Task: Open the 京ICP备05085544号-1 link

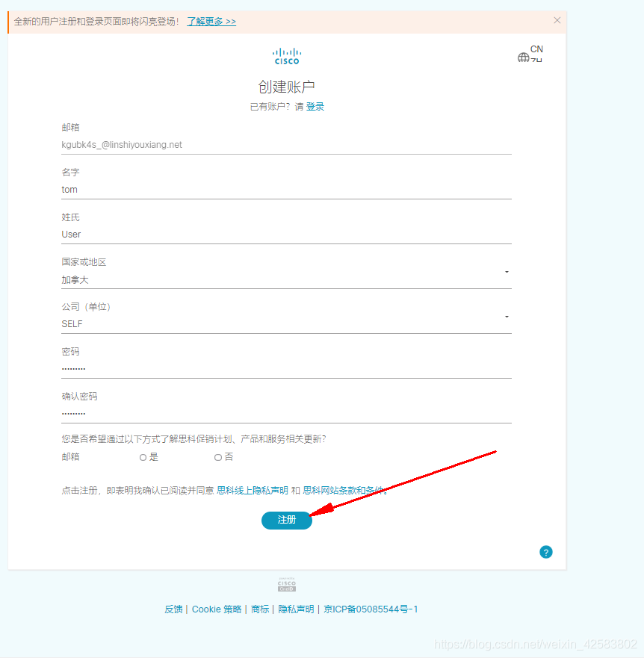Action: [x=371, y=609]
